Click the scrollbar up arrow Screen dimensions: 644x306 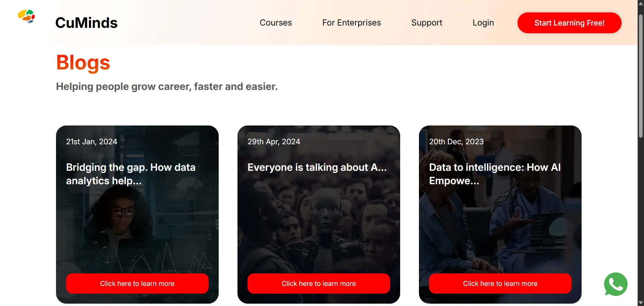(x=641, y=3)
